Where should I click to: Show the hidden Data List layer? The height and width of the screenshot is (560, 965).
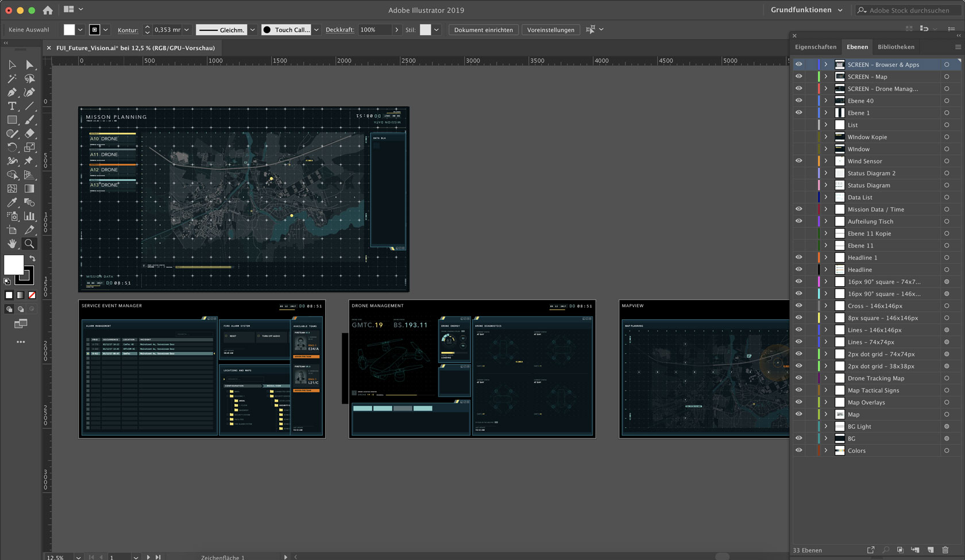click(799, 197)
